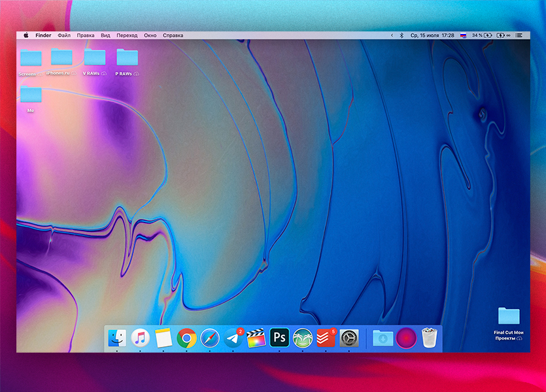Open Safari browser in the Dock
The width and height of the screenshot is (546, 392).
(x=210, y=338)
